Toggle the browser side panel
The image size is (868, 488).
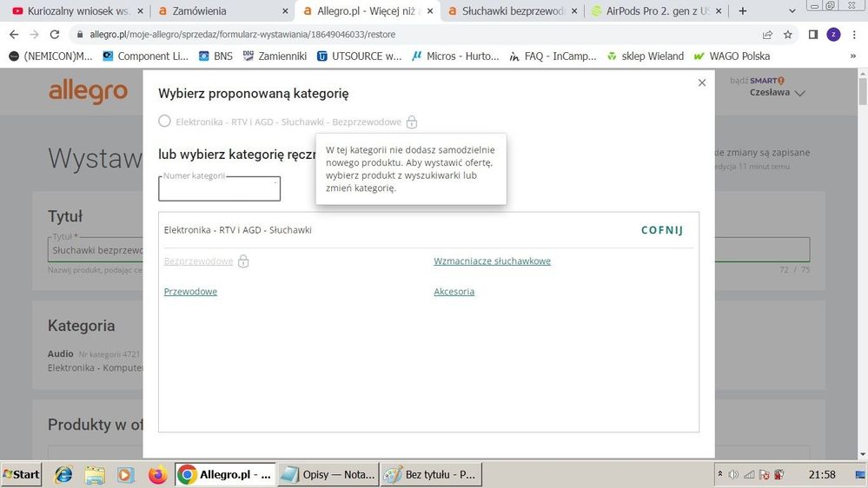[813, 35]
